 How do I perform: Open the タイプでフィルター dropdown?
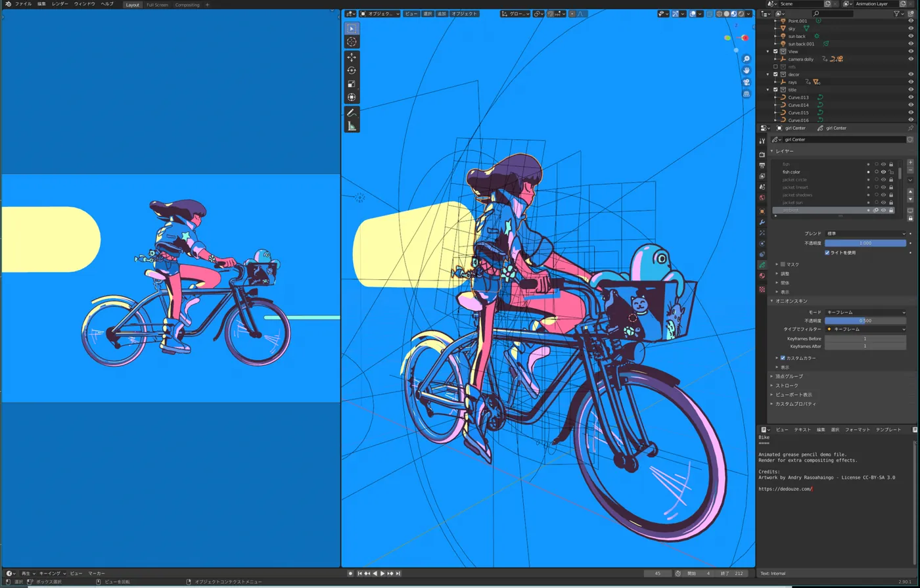click(x=865, y=329)
